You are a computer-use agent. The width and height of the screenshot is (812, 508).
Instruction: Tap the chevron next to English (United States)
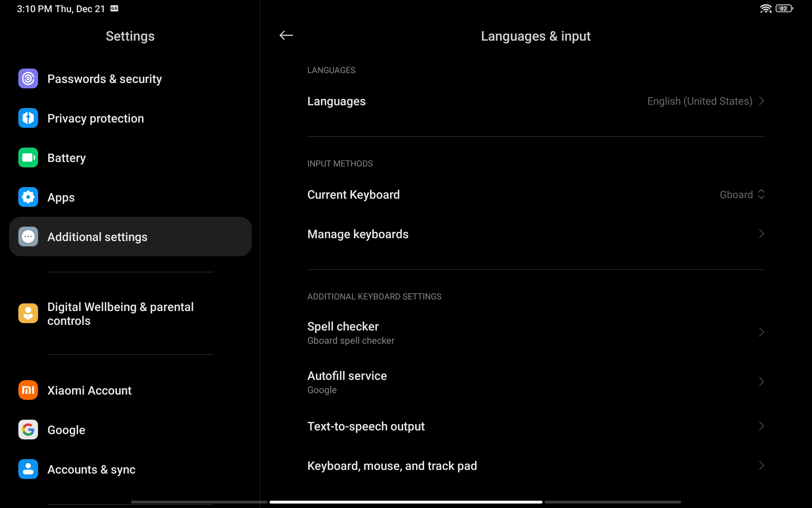pos(761,101)
